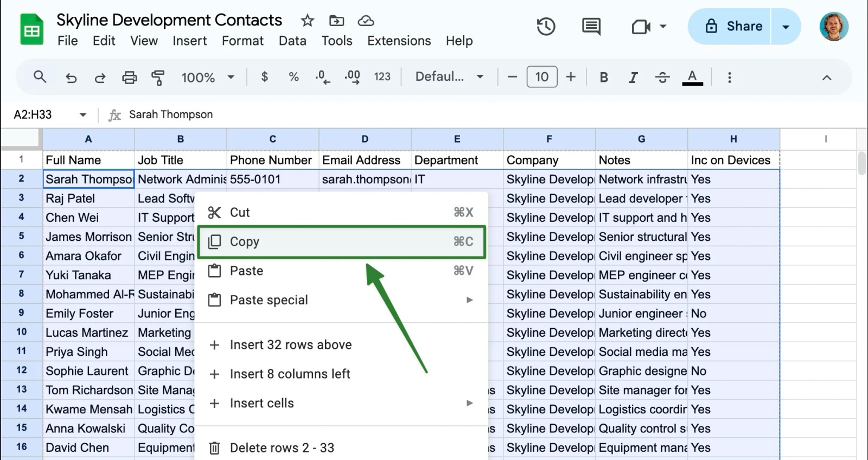Choose Paste in the context menu
The width and height of the screenshot is (868, 460).
341,271
